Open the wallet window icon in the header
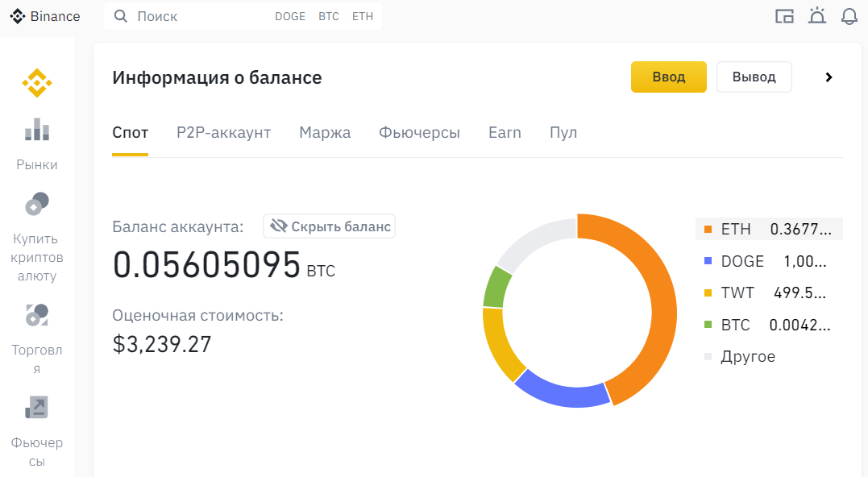The height and width of the screenshot is (477, 868). click(784, 17)
